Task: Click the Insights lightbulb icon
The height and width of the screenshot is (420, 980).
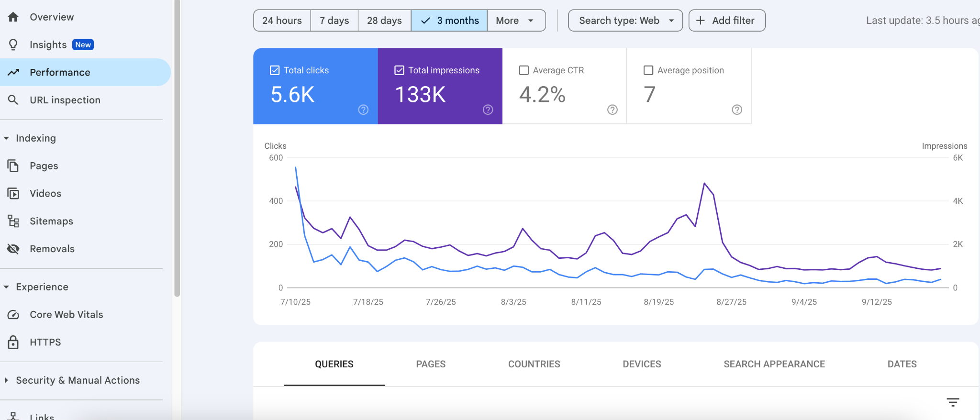Action: (x=13, y=44)
